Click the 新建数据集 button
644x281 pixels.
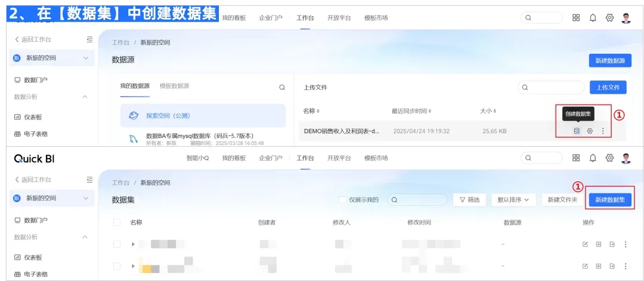610,200
